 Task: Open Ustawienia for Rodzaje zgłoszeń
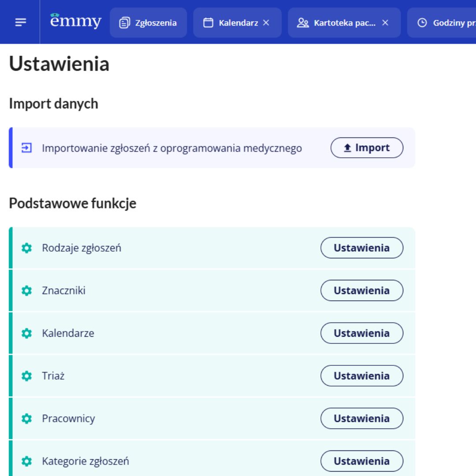pos(361,248)
